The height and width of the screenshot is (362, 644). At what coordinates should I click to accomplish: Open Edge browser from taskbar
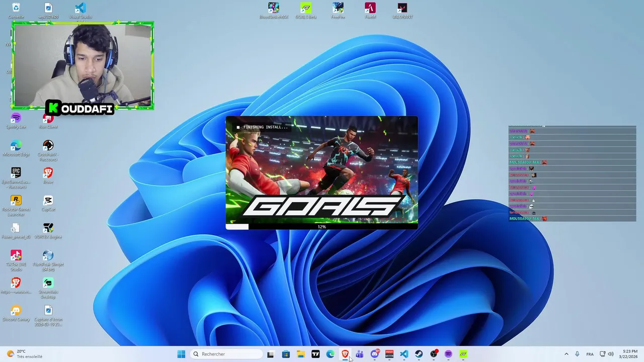(x=330, y=354)
